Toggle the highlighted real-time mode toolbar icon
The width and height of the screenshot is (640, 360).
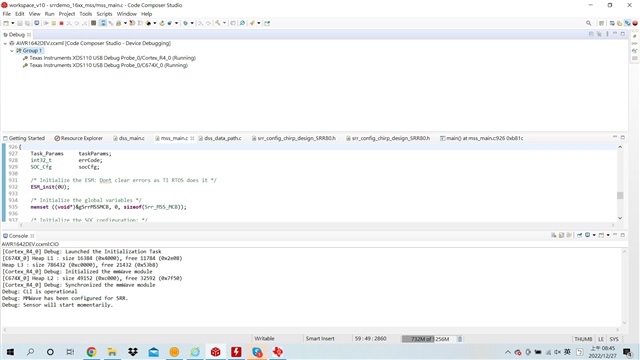pos(103,23)
